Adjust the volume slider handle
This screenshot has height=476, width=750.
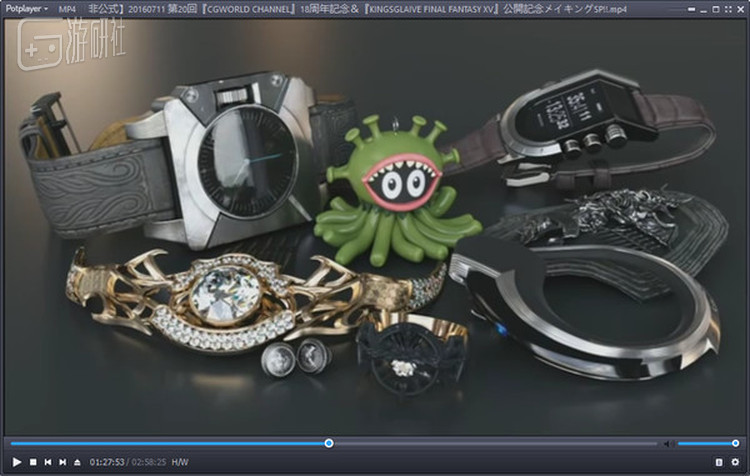[x=735, y=443]
